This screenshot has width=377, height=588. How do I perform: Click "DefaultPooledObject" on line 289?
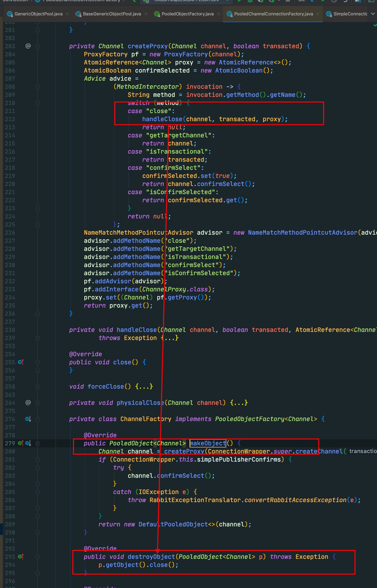[x=173, y=524]
